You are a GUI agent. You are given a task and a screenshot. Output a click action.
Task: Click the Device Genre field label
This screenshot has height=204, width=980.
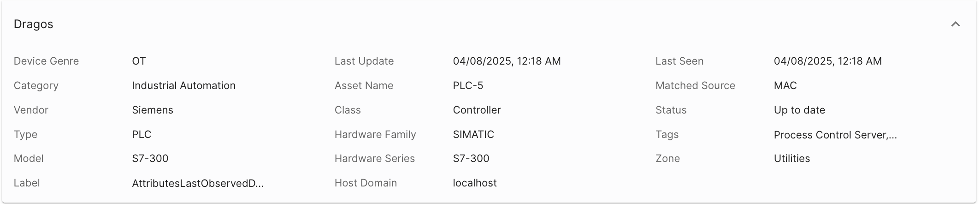[46, 61]
